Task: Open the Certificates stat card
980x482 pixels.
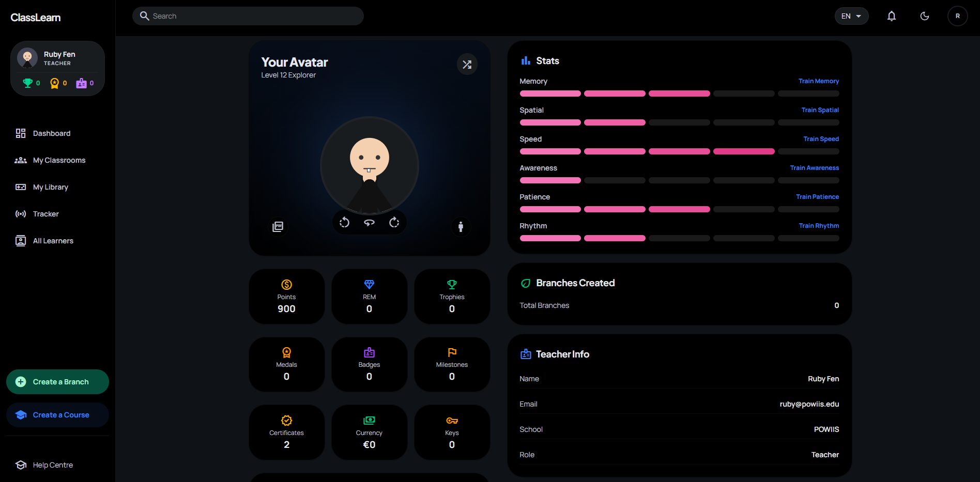Action: click(x=287, y=432)
